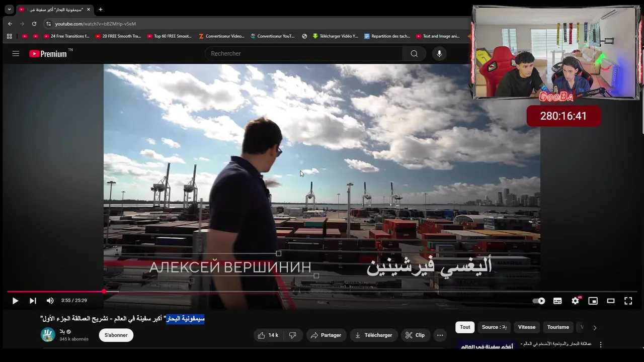Click the 345 k abonnés subscriber count

click(74, 339)
